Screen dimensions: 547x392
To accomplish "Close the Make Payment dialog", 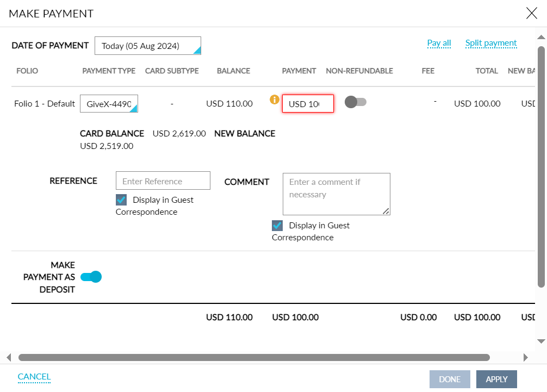I will pos(531,14).
